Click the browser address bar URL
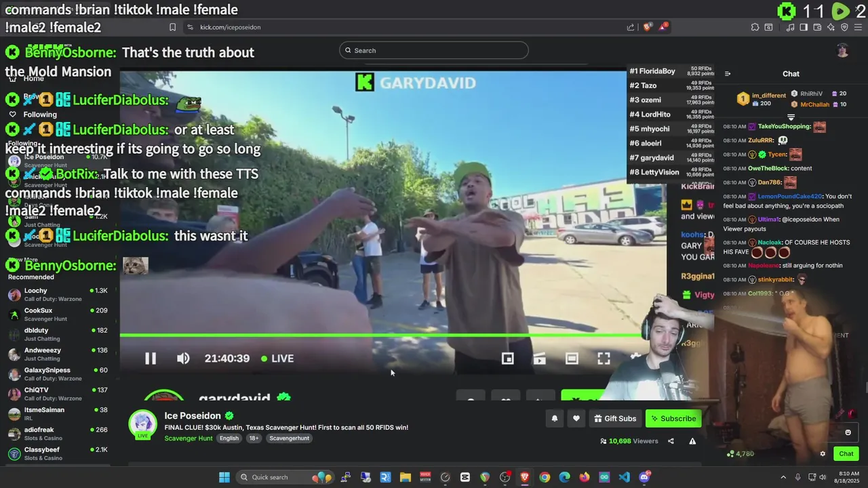Image resolution: width=868 pixels, height=488 pixels. point(231,27)
